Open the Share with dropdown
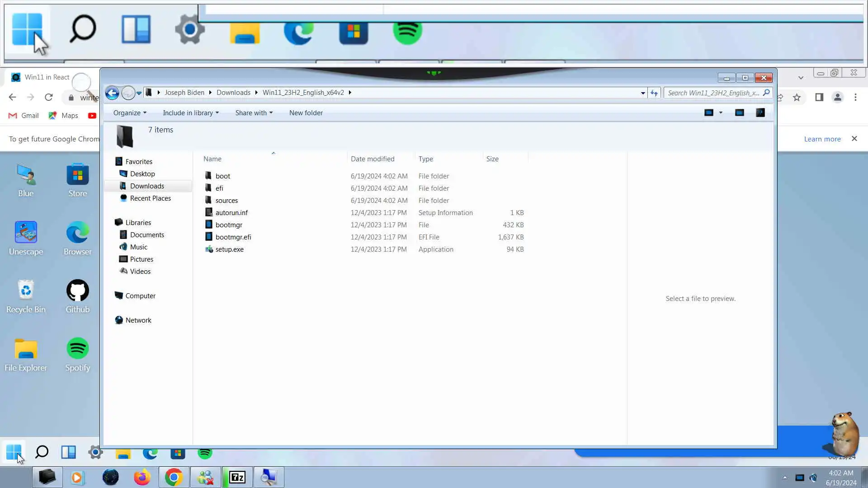 [x=254, y=113]
